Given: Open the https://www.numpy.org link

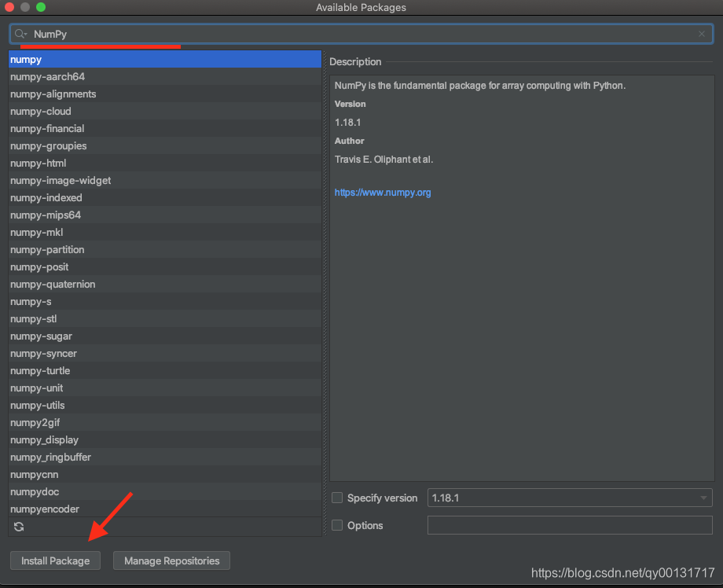Looking at the screenshot, I should coord(383,193).
